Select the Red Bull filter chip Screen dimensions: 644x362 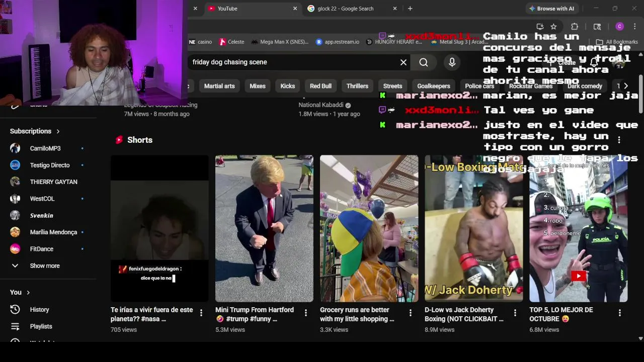[x=320, y=86]
